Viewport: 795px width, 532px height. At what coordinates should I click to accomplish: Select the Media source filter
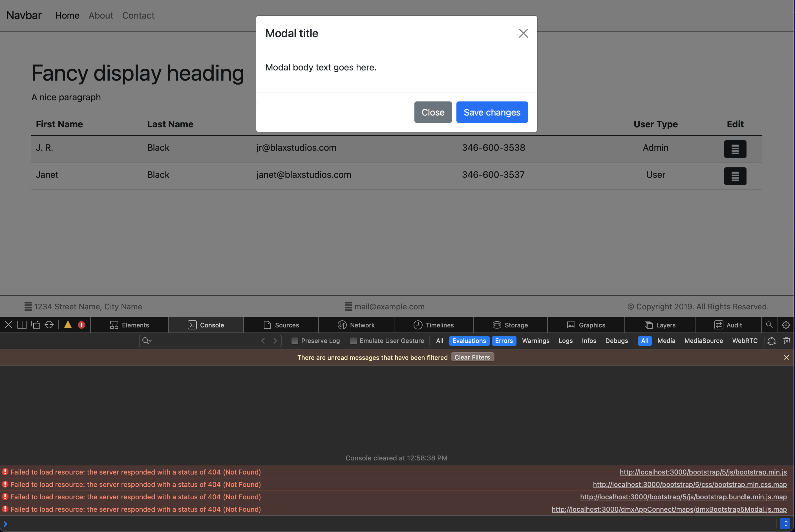(x=666, y=341)
